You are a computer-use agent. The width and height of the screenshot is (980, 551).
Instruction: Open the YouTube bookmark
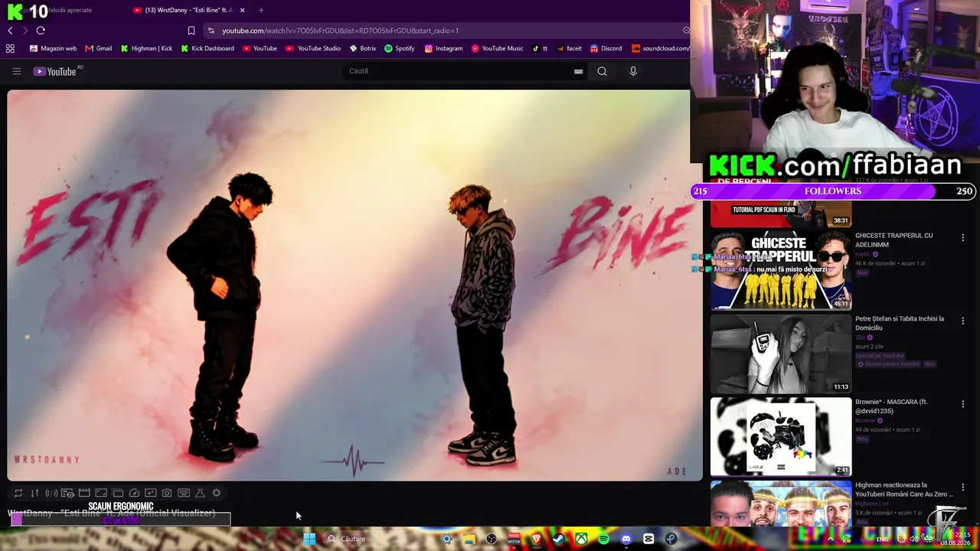(260, 48)
